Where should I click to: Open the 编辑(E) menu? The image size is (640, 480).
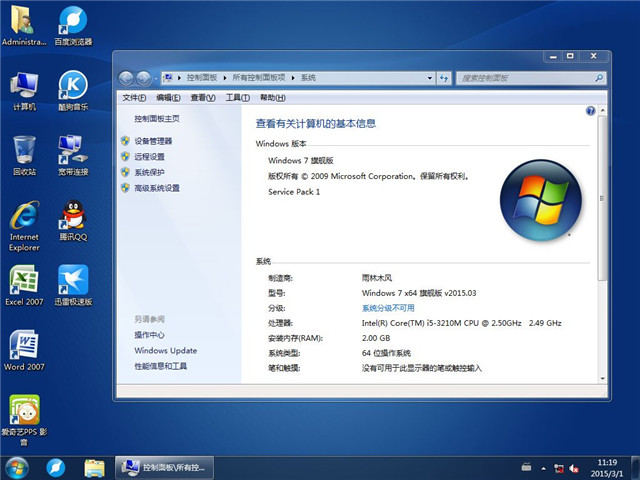pyautogui.click(x=168, y=98)
